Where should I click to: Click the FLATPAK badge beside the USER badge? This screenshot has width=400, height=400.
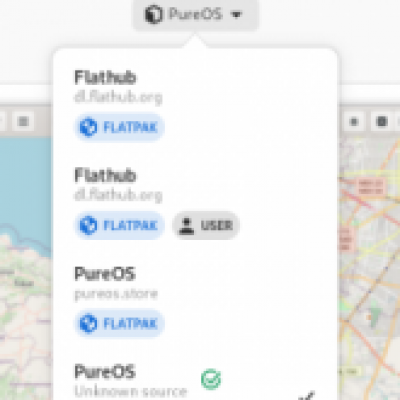pyautogui.click(x=119, y=225)
